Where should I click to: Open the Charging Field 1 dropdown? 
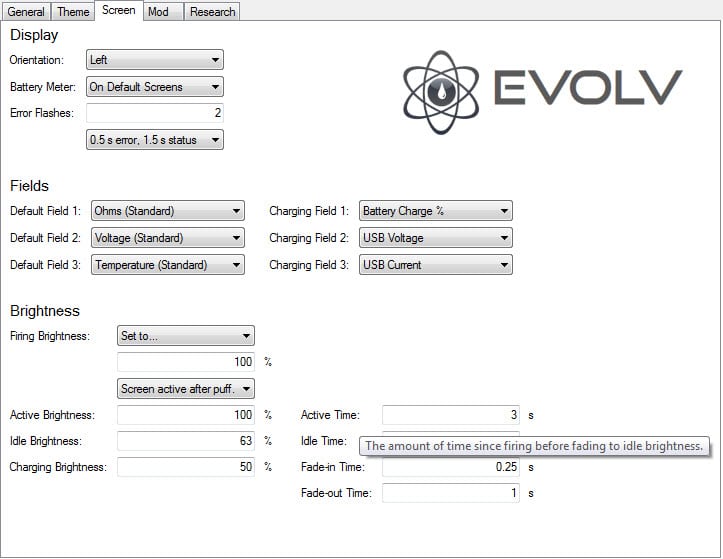coord(436,211)
